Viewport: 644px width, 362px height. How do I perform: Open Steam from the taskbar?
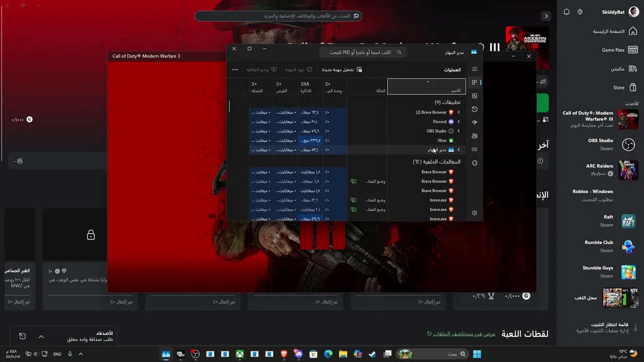[372, 354]
